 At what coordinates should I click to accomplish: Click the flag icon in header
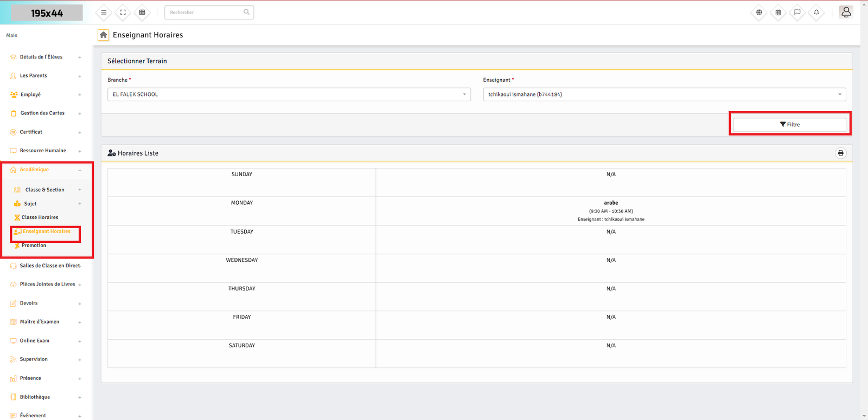[797, 12]
